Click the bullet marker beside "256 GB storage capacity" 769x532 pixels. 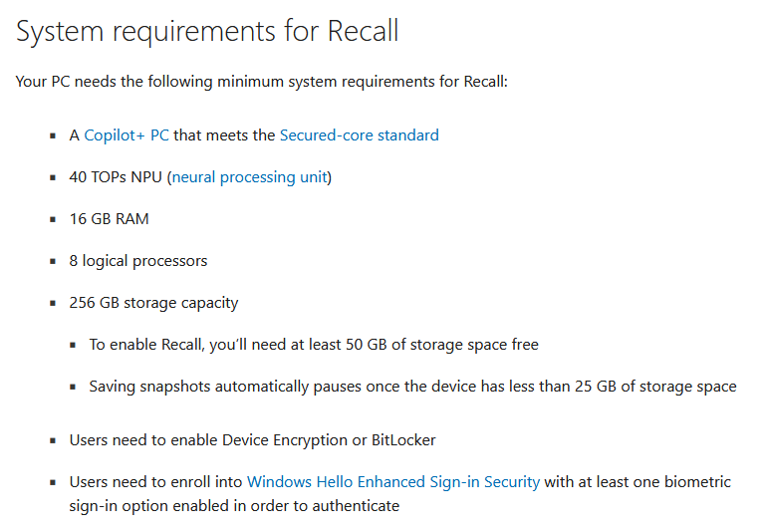(x=53, y=303)
